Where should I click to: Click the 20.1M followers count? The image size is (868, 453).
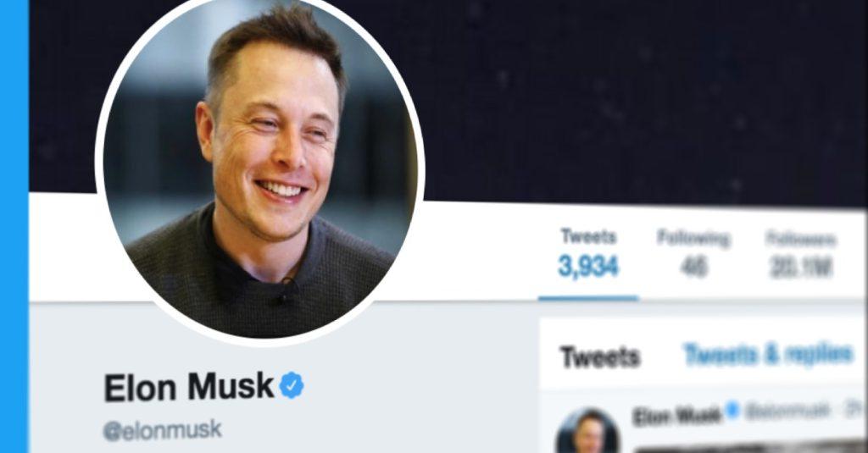tap(801, 268)
